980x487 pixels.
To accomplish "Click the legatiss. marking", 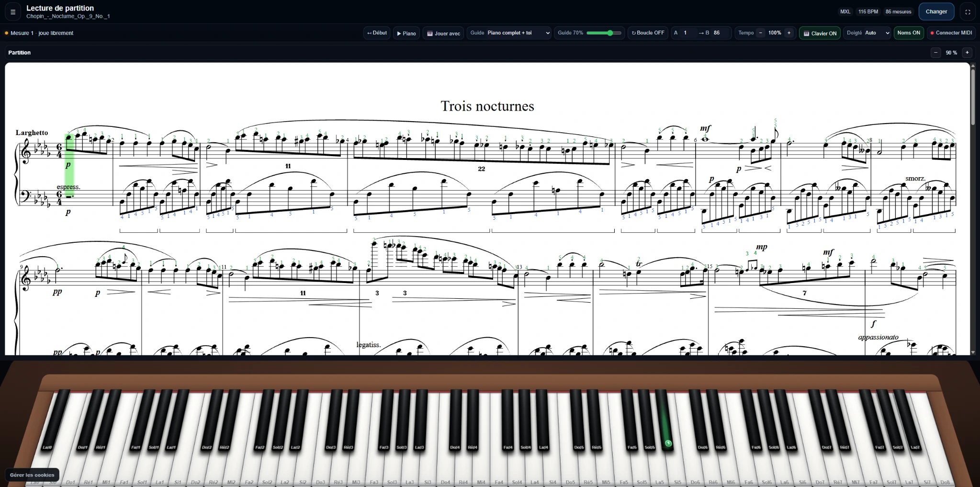I will point(368,345).
